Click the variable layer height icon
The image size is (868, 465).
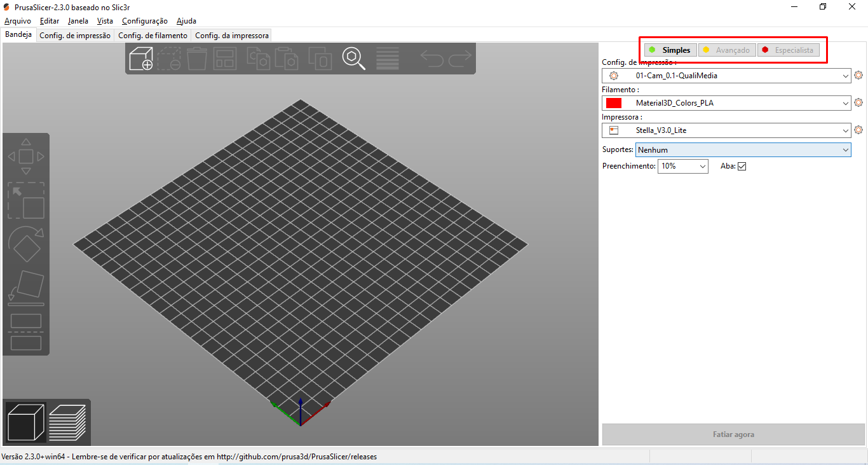388,59
